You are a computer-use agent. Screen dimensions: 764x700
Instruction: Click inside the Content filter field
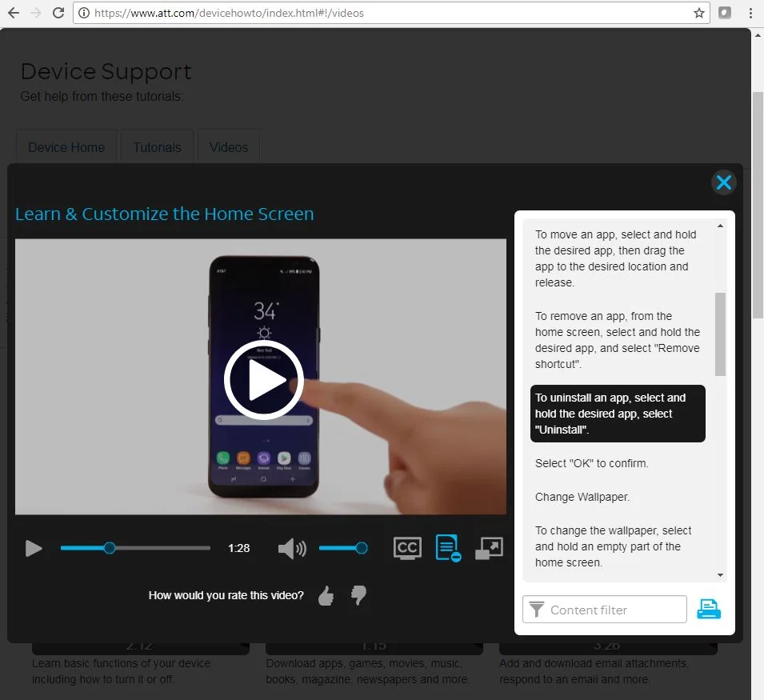608,610
